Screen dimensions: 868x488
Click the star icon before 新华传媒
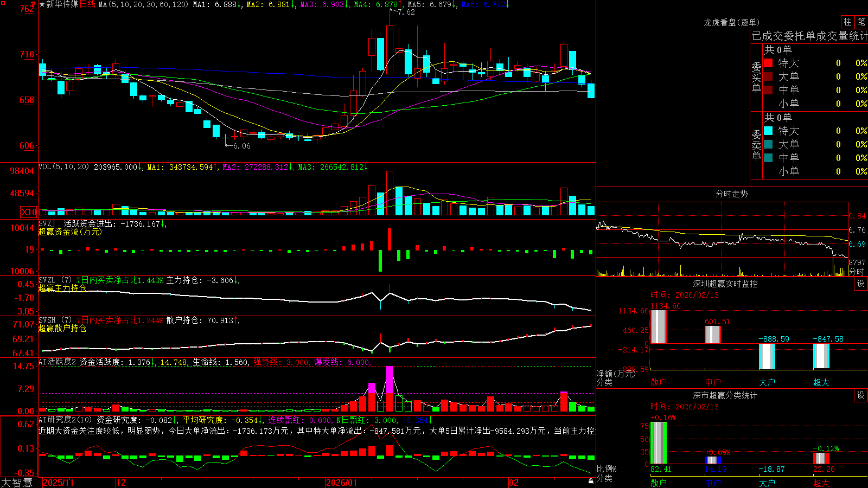42,4
